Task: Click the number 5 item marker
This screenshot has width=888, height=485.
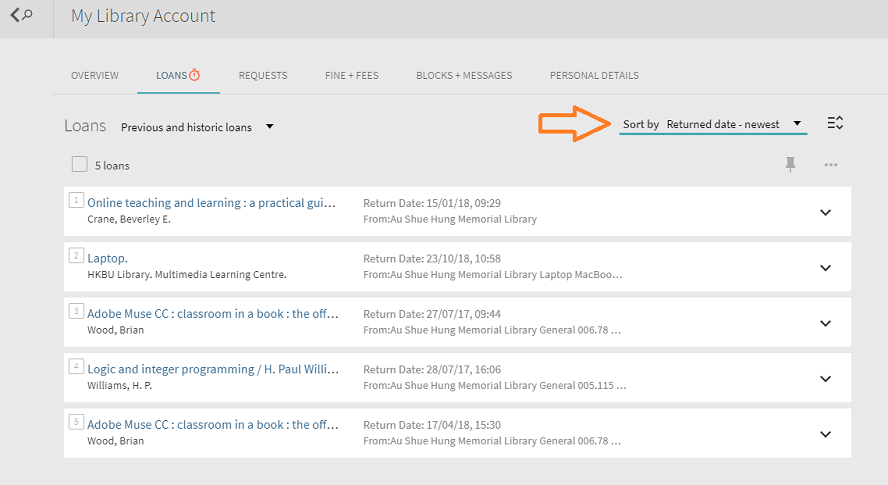Action: coord(76,422)
